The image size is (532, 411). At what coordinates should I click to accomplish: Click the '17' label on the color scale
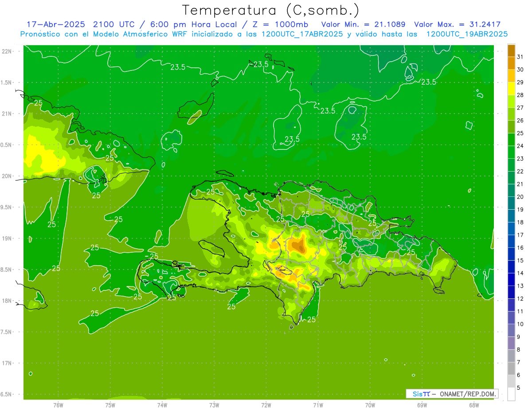520,235
